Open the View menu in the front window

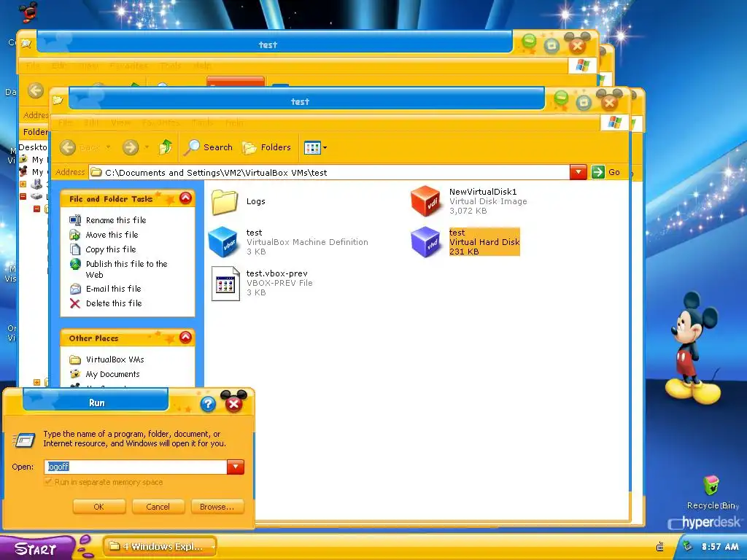[120, 122]
